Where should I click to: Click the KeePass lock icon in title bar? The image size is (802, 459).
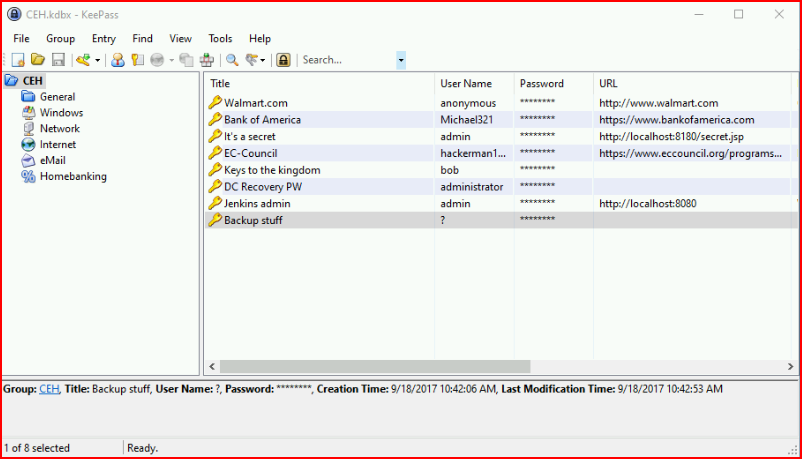(x=14, y=14)
